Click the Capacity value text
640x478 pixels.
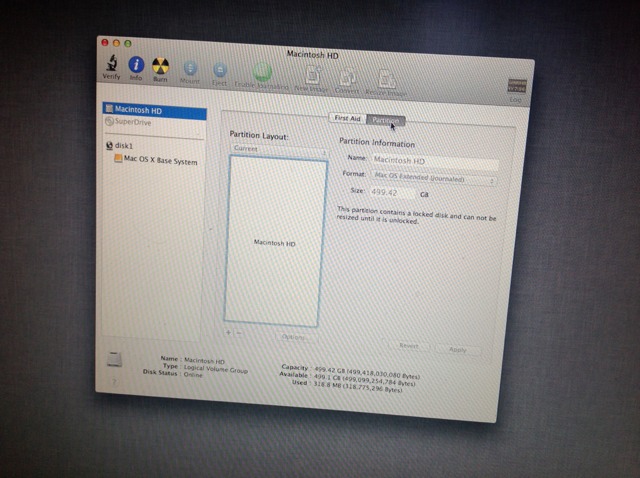pyautogui.click(x=367, y=373)
